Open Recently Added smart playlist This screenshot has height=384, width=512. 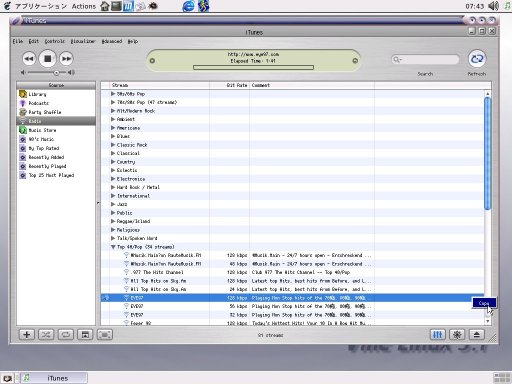pos(56,157)
